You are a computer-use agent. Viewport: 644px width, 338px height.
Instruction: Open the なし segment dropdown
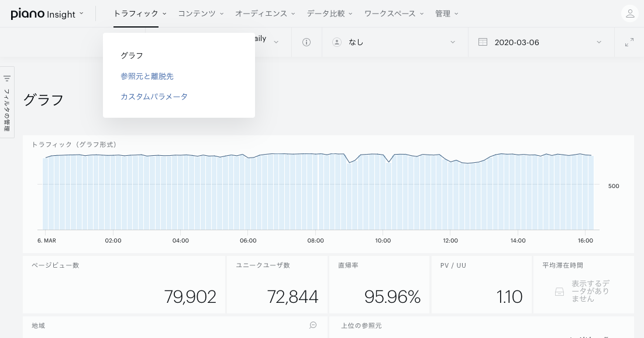[395, 42]
